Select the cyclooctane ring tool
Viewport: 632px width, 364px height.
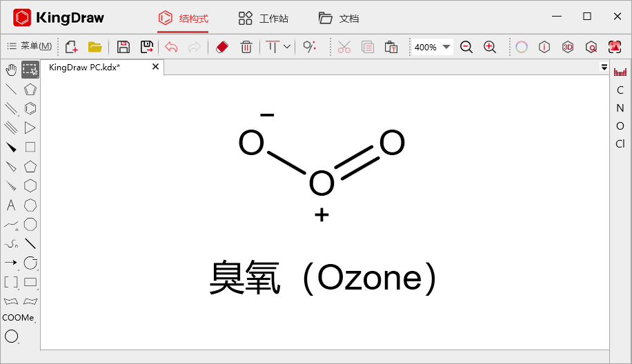(x=30, y=224)
